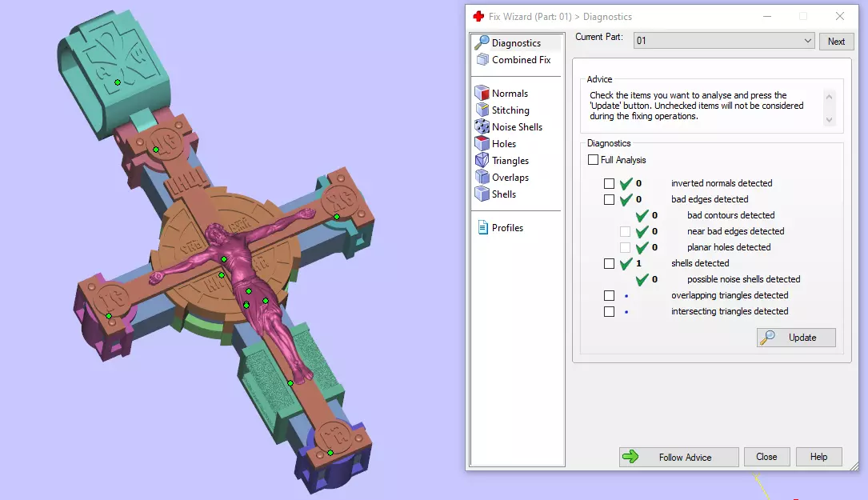
Task: Click the 'bad contours detected' text
Action: (x=730, y=215)
